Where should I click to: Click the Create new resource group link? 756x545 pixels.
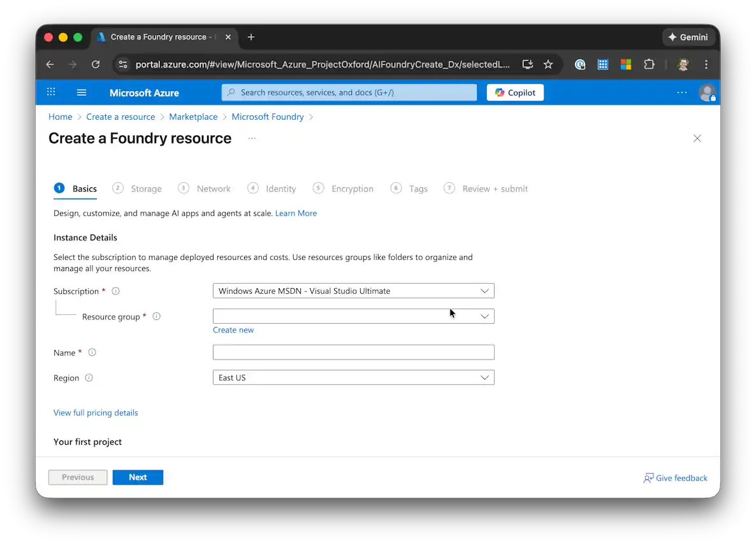coord(233,330)
